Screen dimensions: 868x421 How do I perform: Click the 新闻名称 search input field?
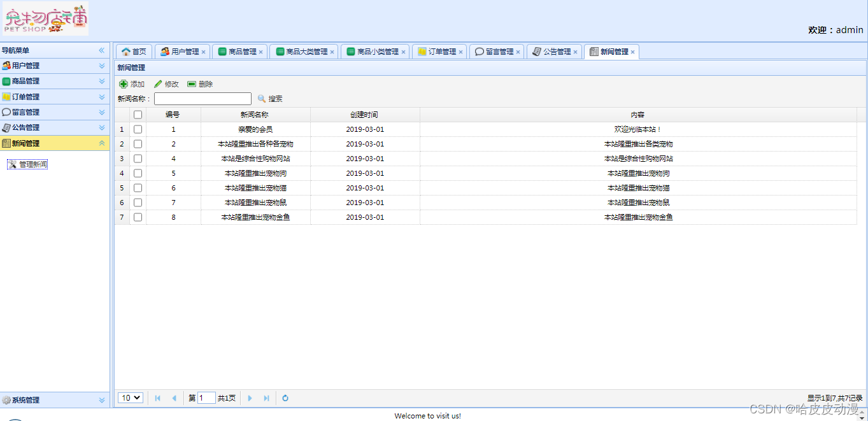pos(203,99)
